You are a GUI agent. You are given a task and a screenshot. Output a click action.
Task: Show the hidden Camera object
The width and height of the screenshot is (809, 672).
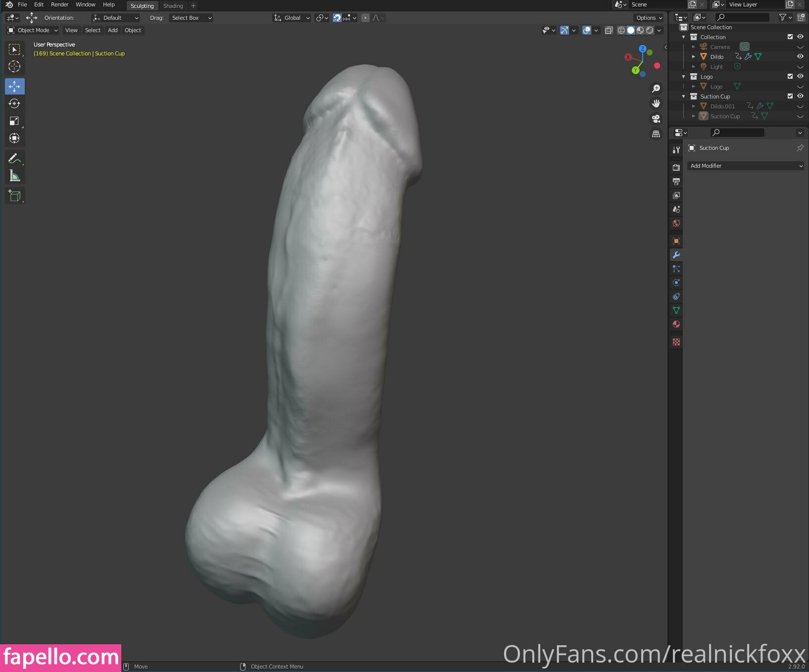pos(800,47)
